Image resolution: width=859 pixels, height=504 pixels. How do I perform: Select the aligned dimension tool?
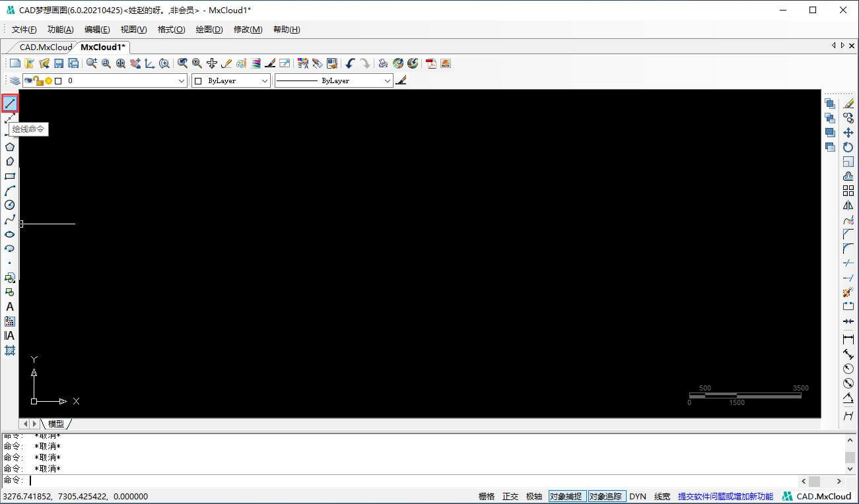point(848,354)
